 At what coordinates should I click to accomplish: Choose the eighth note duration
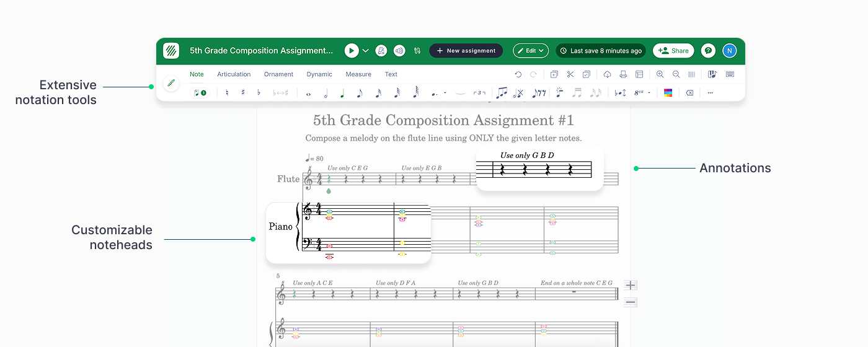pyautogui.click(x=360, y=93)
